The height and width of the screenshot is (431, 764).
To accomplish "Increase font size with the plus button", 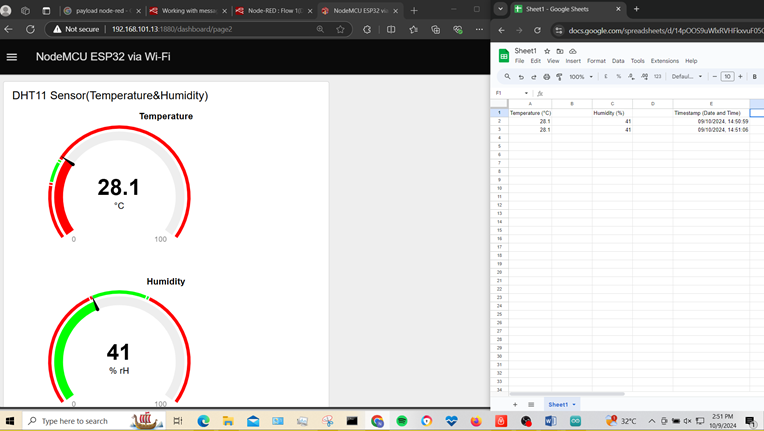I will tap(740, 77).
